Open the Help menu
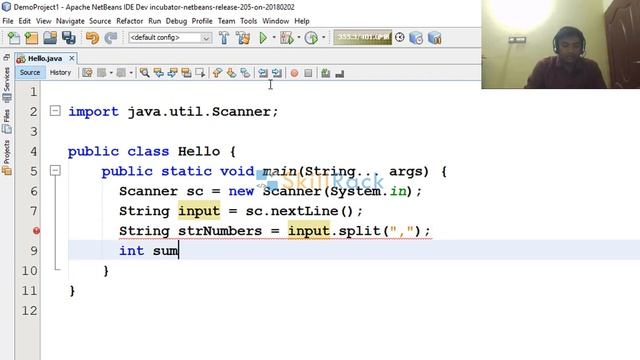640x360 pixels. (302, 21)
